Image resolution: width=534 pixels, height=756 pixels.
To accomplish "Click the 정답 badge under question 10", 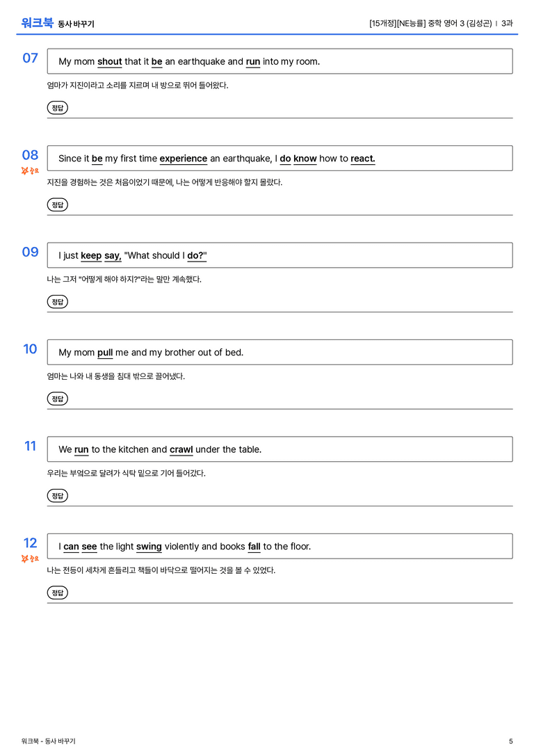I will pos(57,399).
